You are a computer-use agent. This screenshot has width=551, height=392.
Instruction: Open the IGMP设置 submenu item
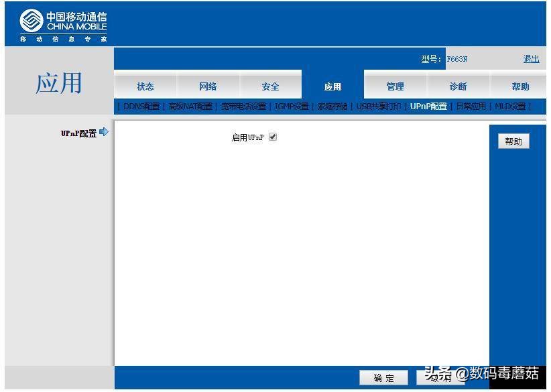(x=293, y=105)
